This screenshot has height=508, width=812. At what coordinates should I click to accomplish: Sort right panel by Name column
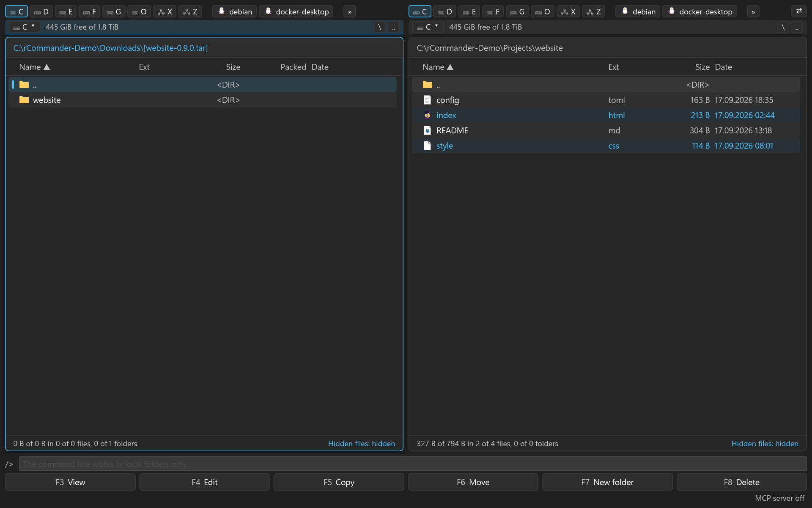438,67
